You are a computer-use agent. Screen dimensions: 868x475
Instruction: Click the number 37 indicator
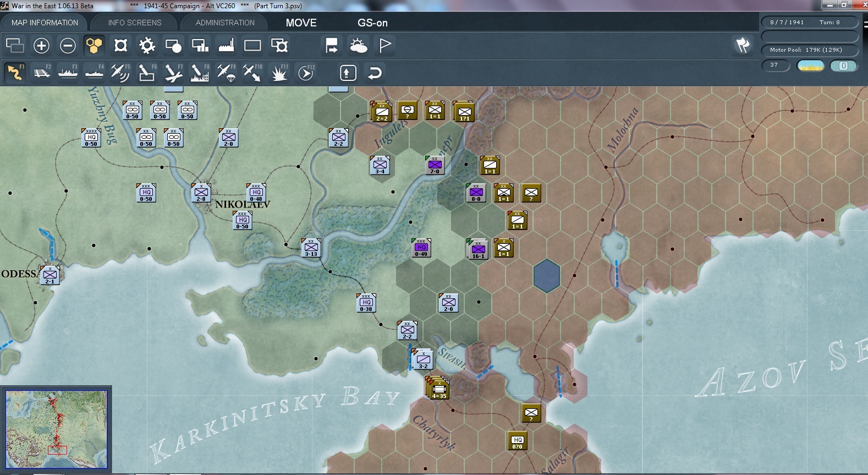coord(776,65)
